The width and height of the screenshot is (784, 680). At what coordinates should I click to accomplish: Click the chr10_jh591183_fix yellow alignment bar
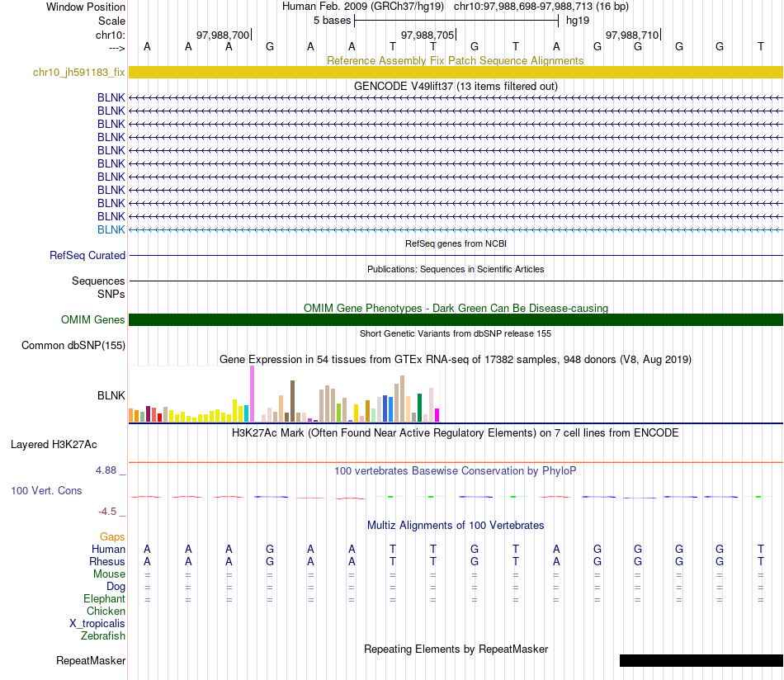click(456, 72)
